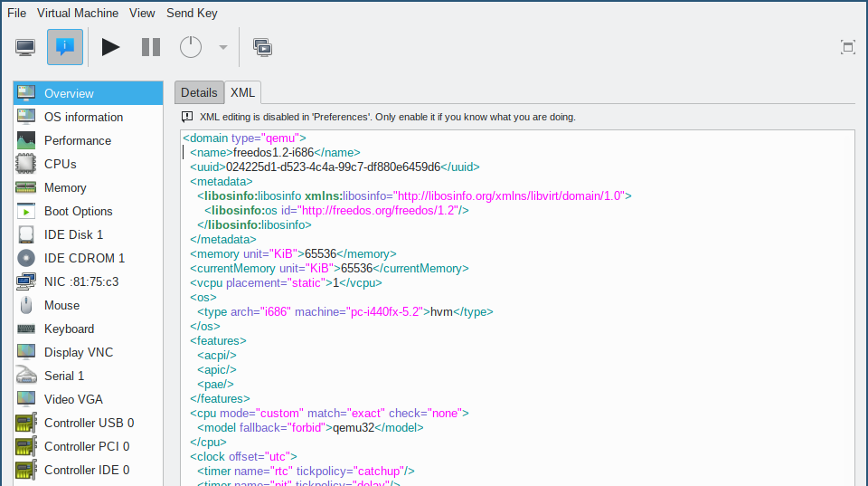Select OS information text in hardware list
Screen dimensions: 868x486
pos(83,117)
